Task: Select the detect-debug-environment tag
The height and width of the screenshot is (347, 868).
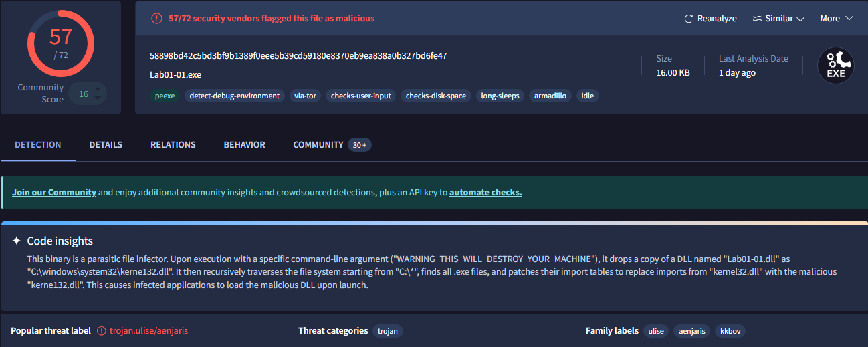Action: 234,96
